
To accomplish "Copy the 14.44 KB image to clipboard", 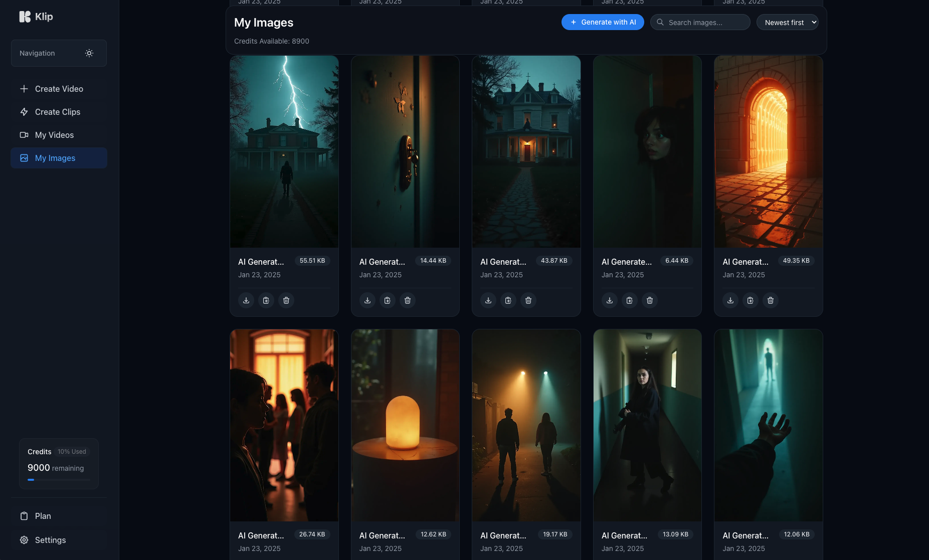I will pos(388,300).
